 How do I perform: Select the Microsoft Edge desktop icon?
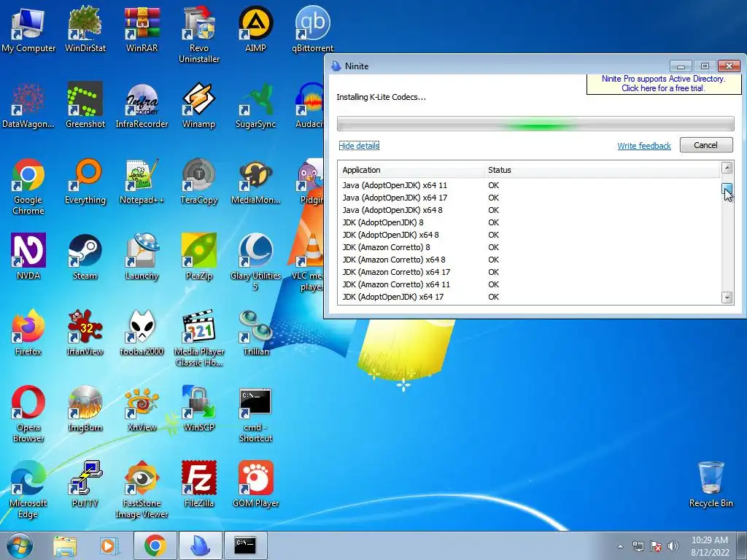(x=28, y=489)
